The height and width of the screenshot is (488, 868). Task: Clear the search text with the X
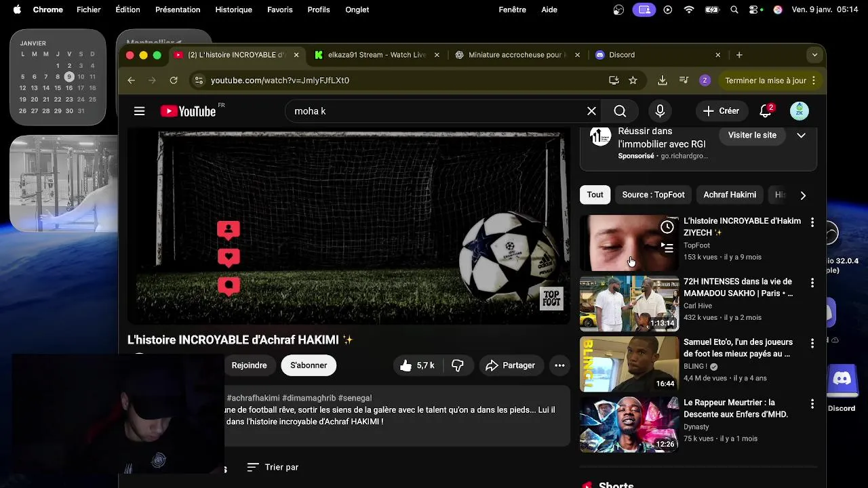click(x=591, y=111)
